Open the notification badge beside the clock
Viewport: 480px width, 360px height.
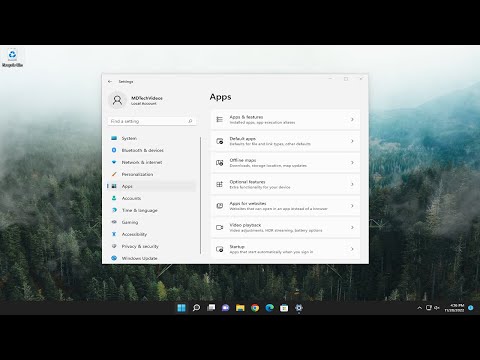471,308
